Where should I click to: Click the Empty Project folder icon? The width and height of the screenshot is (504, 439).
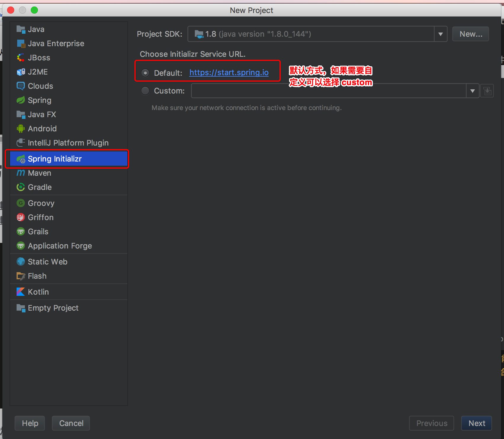click(21, 308)
